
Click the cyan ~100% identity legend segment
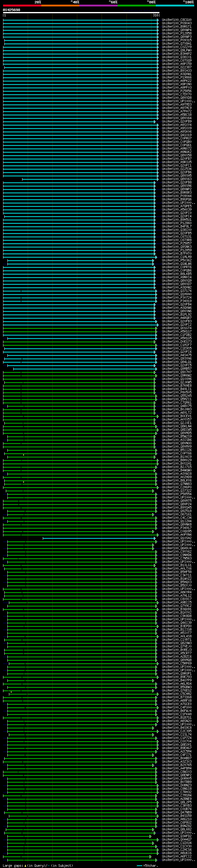point(175,6)
